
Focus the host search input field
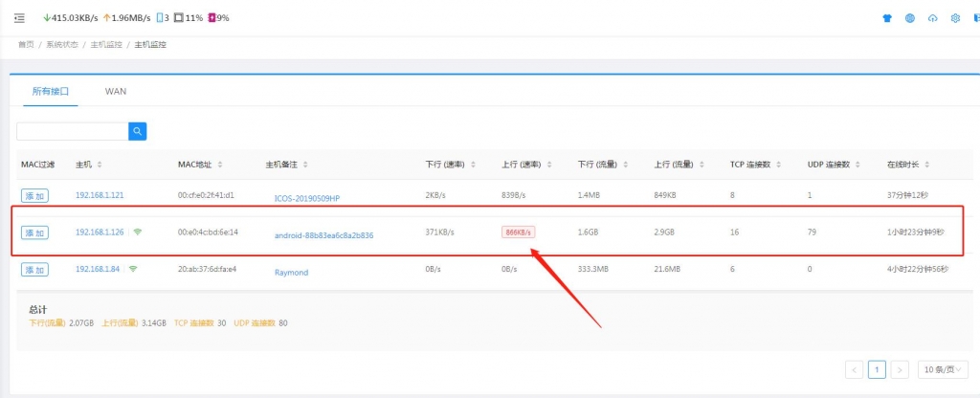(72, 131)
